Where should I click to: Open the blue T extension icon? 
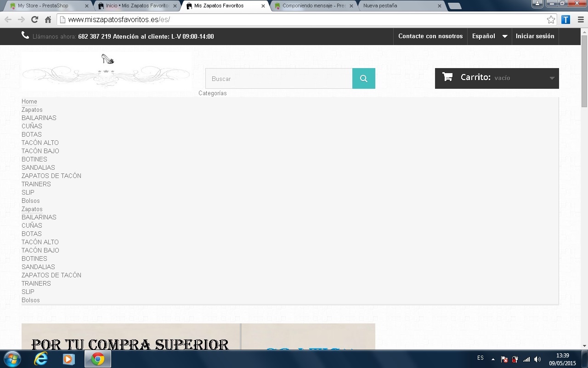565,19
